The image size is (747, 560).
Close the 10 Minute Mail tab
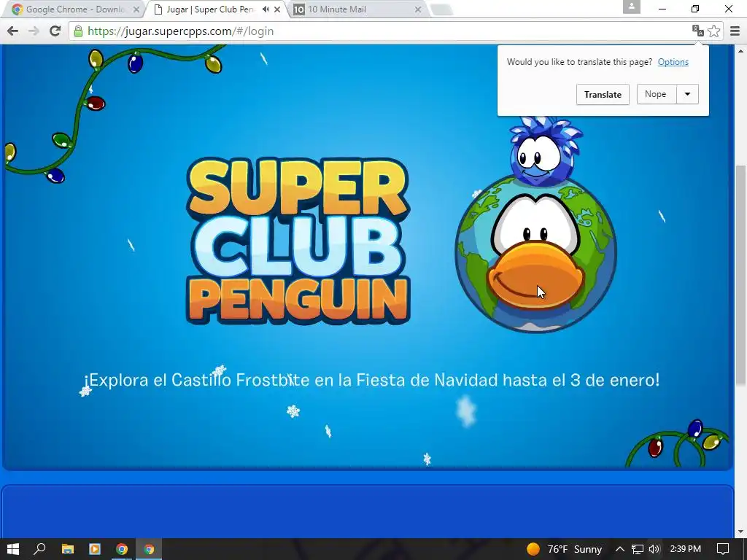[418, 9]
